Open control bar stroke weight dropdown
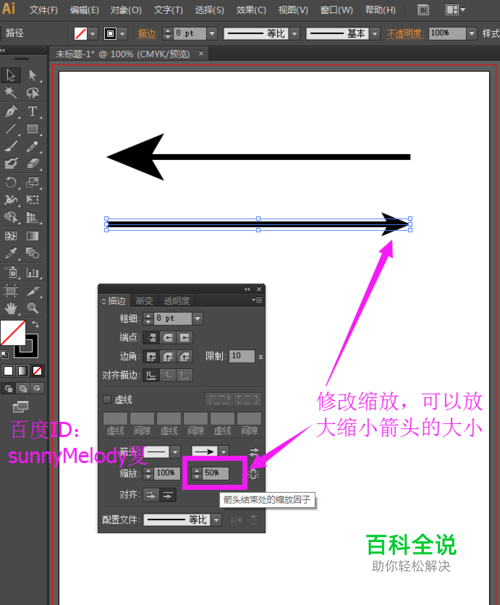The width and height of the screenshot is (500, 605). coord(212,34)
